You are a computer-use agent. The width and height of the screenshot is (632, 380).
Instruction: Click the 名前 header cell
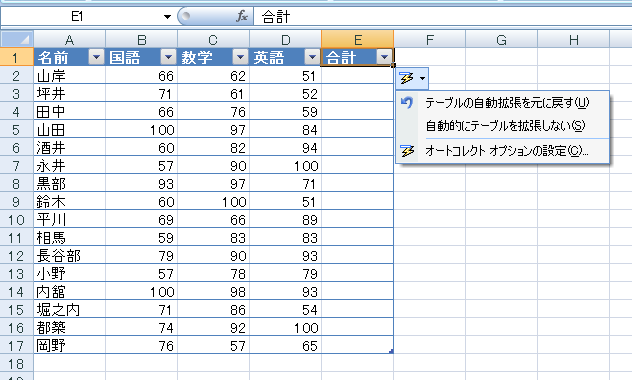point(69,57)
